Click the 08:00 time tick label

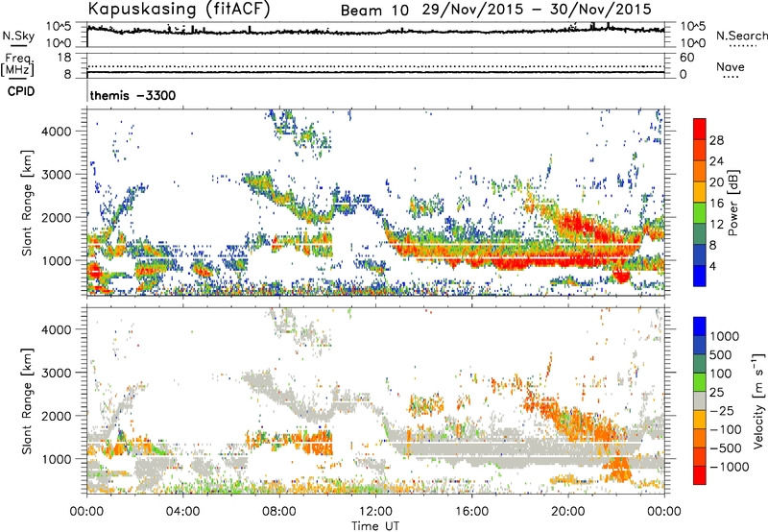tap(279, 512)
